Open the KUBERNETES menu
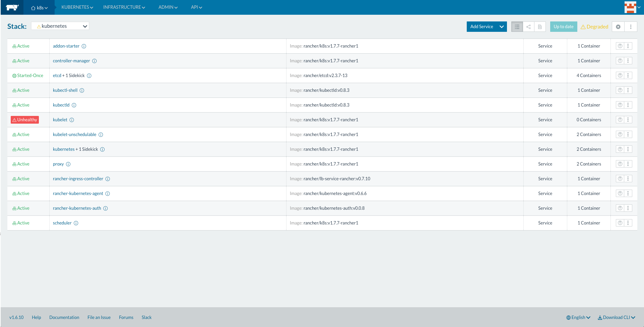 (77, 7)
